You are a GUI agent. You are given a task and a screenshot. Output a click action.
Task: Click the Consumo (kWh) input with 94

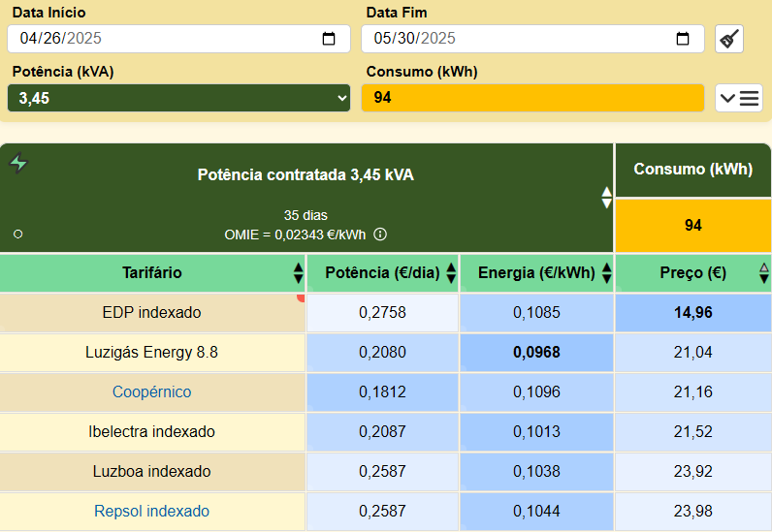pyautogui.click(x=532, y=98)
